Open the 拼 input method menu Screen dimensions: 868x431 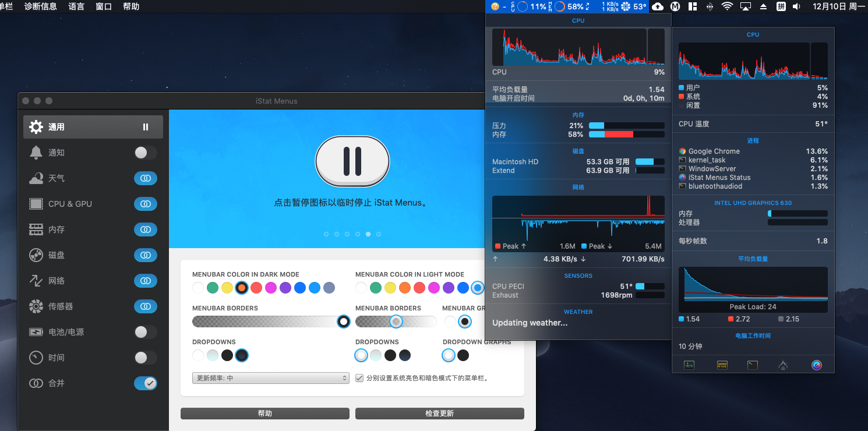pos(781,6)
